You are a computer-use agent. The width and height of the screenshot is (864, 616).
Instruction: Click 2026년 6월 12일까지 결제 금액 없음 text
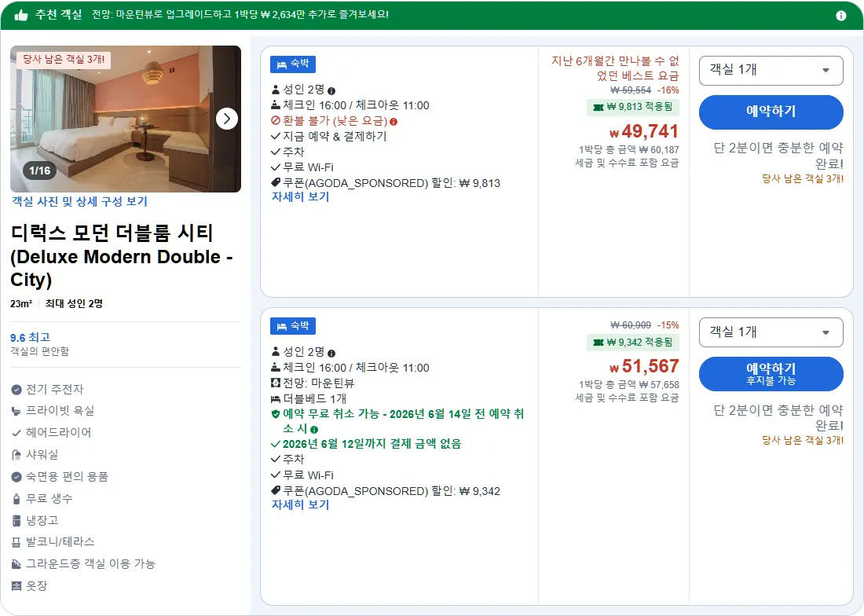click(372, 444)
